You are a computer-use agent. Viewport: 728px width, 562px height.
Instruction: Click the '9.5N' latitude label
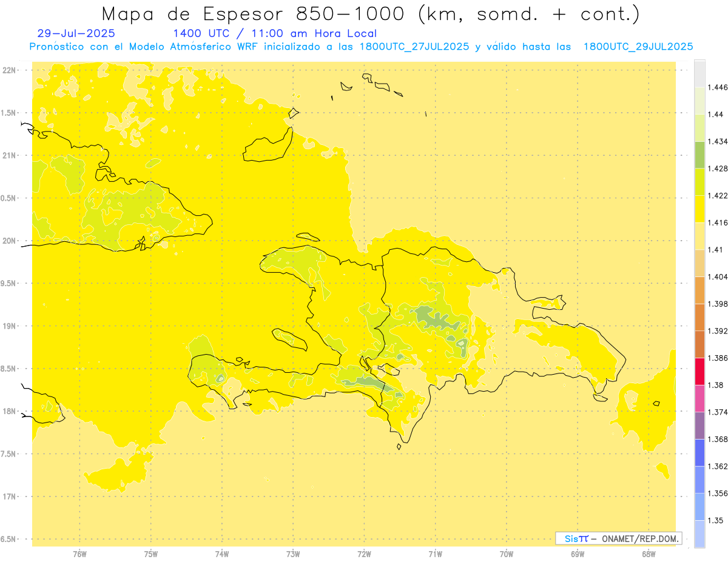tap(9, 283)
